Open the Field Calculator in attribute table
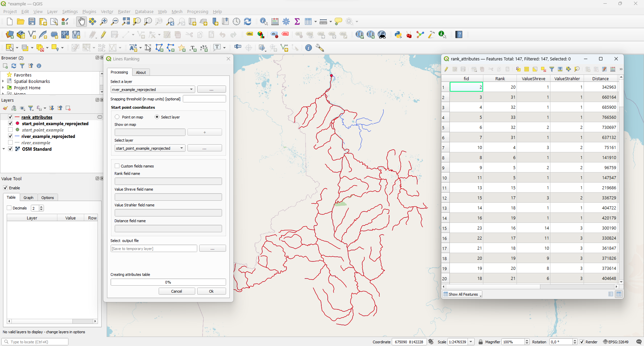 [x=613, y=69]
